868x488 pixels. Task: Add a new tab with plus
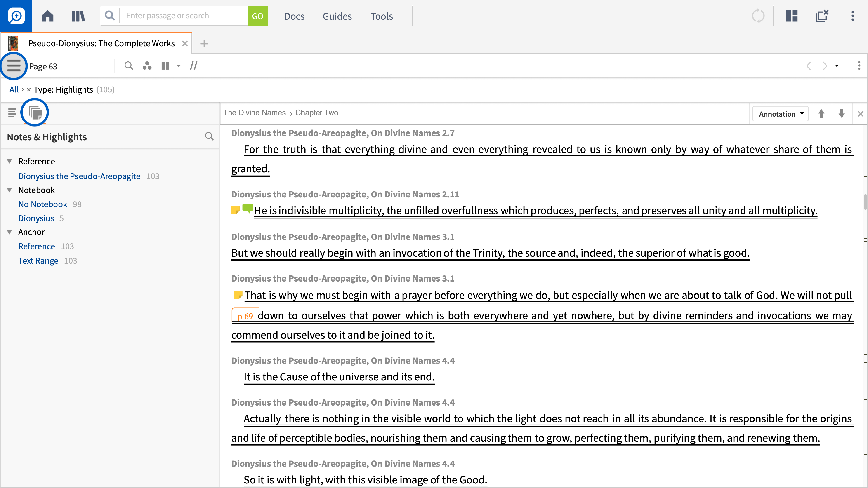pos(204,43)
